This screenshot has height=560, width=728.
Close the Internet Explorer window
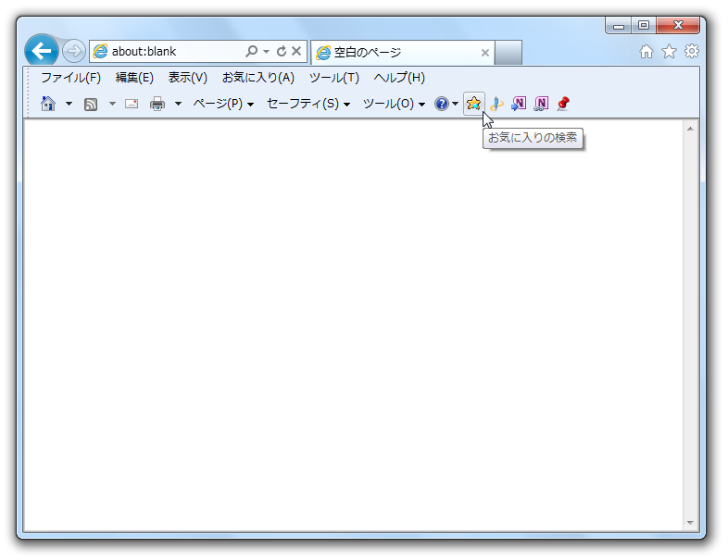678,26
